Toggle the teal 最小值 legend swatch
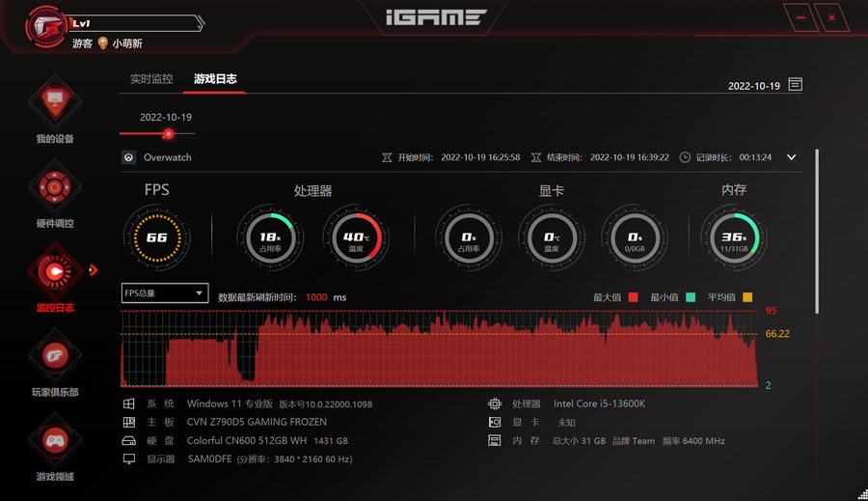The width and height of the screenshot is (868, 501). [x=691, y=297]
